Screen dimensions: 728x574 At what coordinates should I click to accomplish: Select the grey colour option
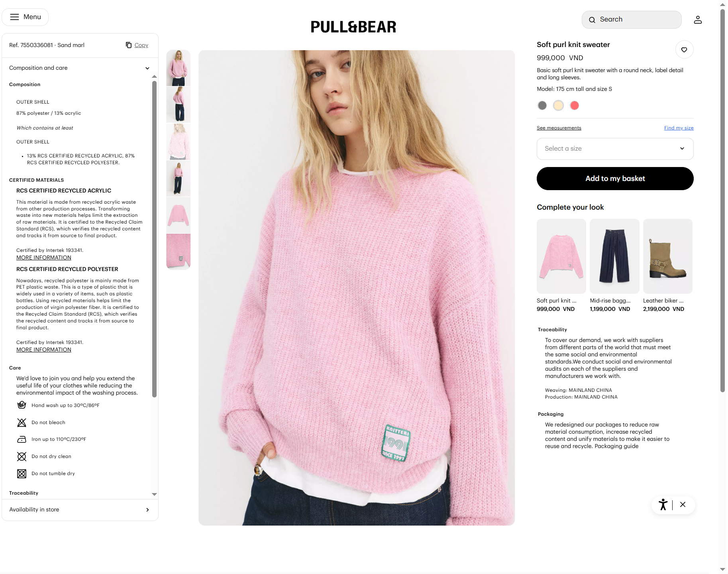point(542,105)
